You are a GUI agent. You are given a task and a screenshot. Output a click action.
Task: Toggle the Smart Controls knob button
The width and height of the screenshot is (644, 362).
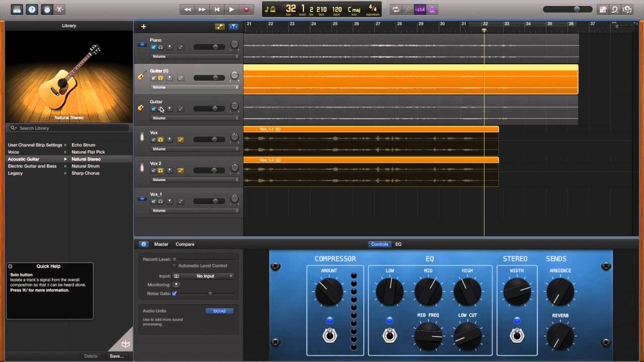coord(46,9)
